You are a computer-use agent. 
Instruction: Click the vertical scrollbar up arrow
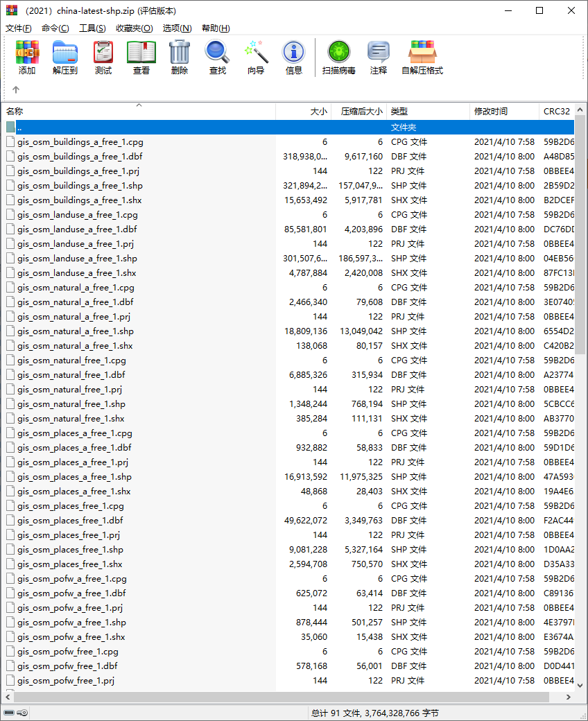coord(580,110)
